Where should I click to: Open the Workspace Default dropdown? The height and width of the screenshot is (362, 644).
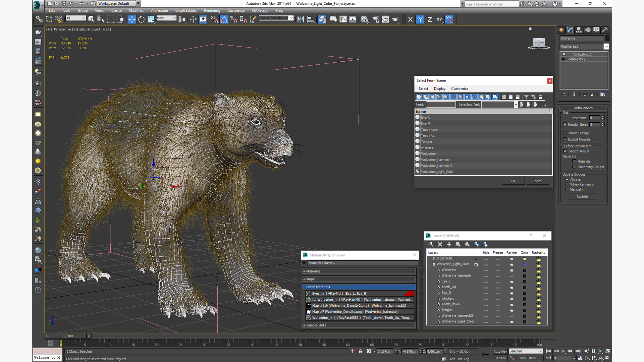tap(117, 4)
